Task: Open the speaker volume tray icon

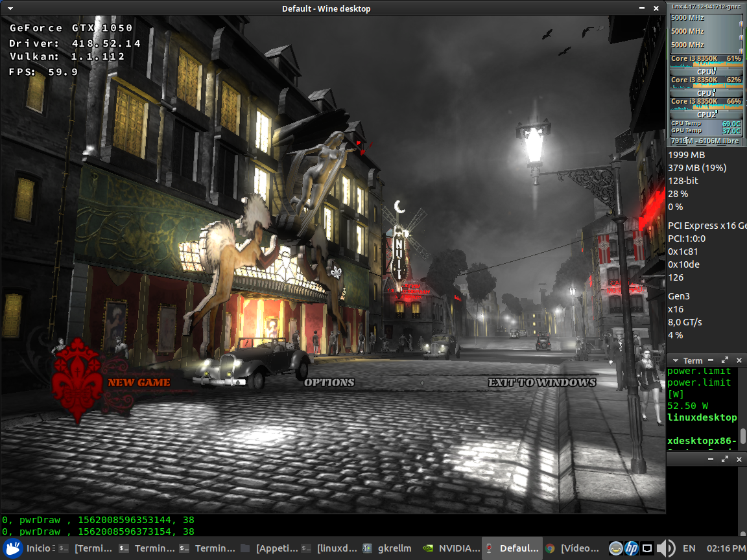Action: coord(665,548)
